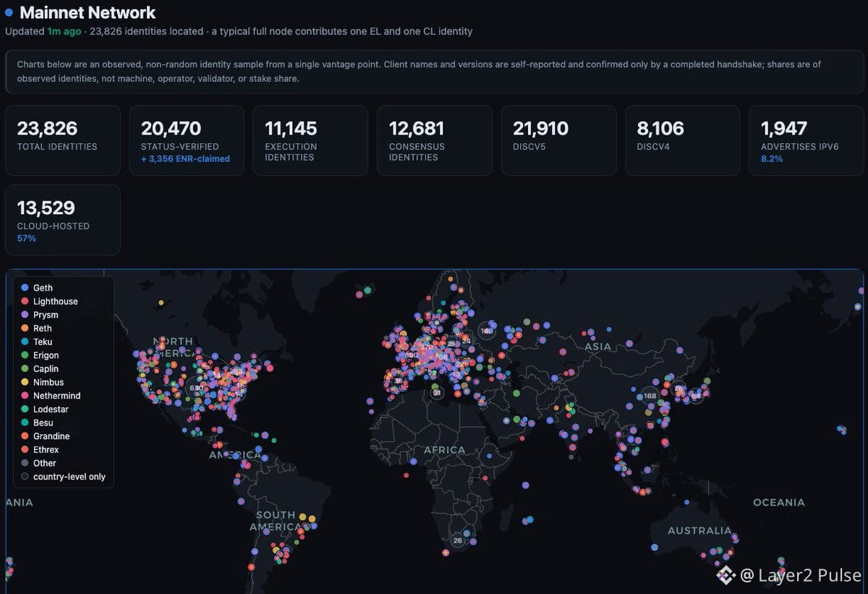Click the Updated 1m ago timestamp

(43, 32)
